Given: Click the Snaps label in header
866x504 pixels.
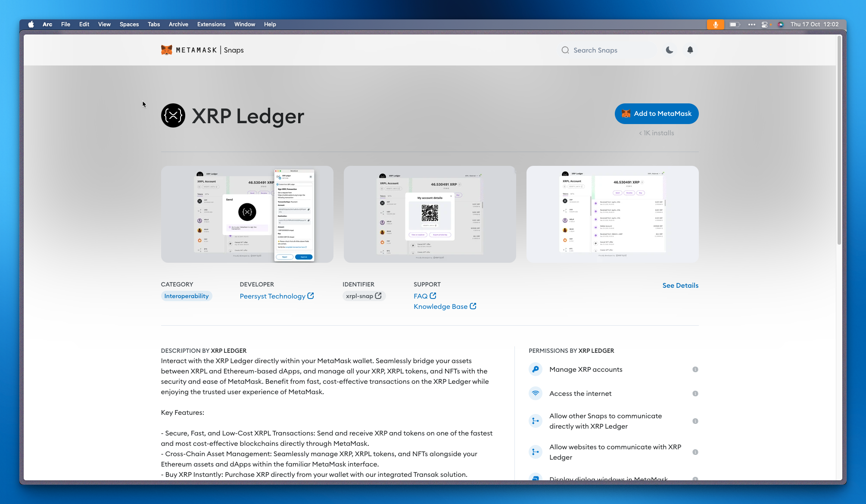Looking at the screenshot, I should [x=234, y=50].
